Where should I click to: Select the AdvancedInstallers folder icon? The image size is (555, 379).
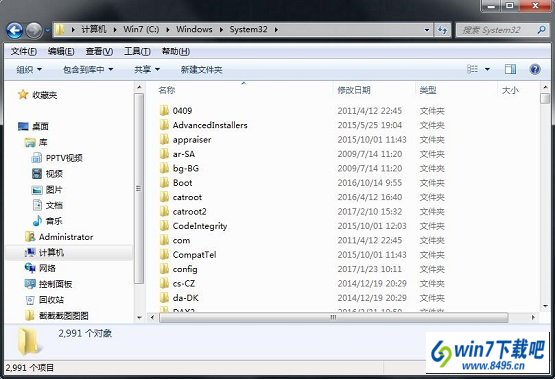pos(164,125)
